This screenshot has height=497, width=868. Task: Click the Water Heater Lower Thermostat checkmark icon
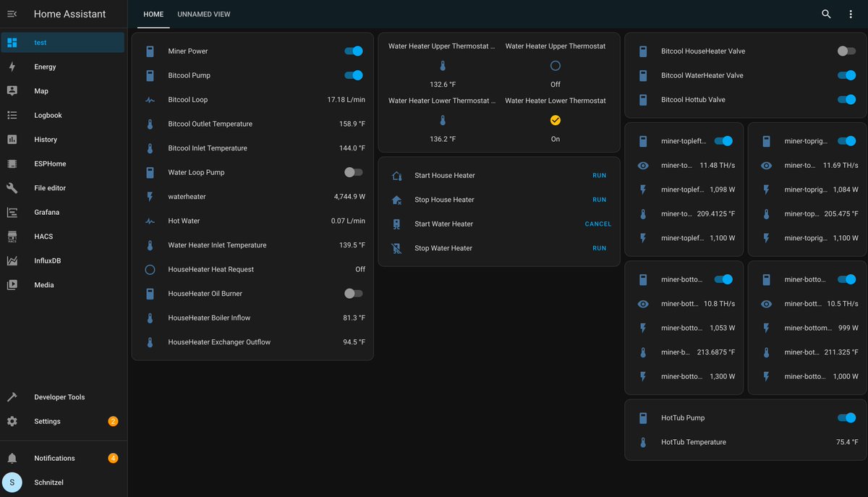[x=556, y=120]
